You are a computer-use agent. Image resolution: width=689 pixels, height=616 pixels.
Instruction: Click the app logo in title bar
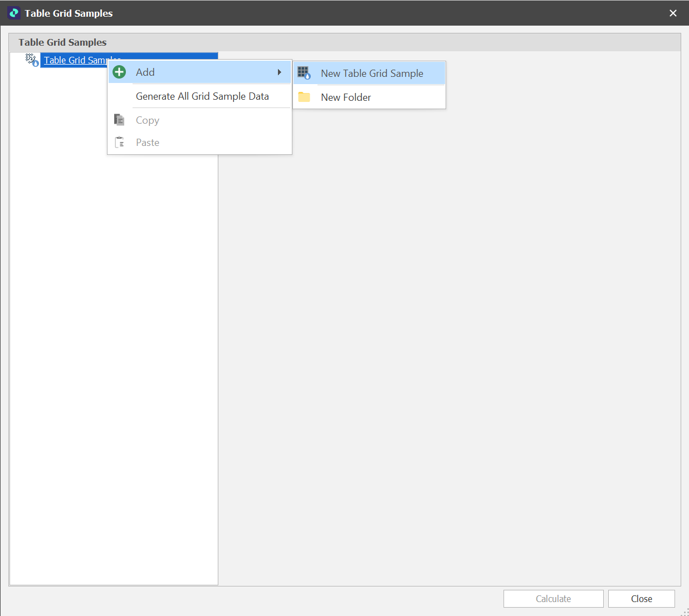pos(14,13)
